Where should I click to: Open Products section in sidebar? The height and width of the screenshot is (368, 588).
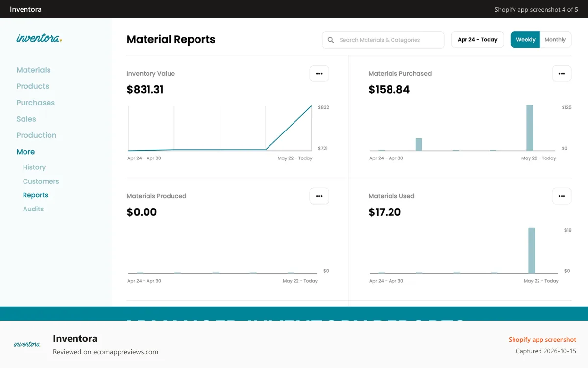click(x=32, y=86)
